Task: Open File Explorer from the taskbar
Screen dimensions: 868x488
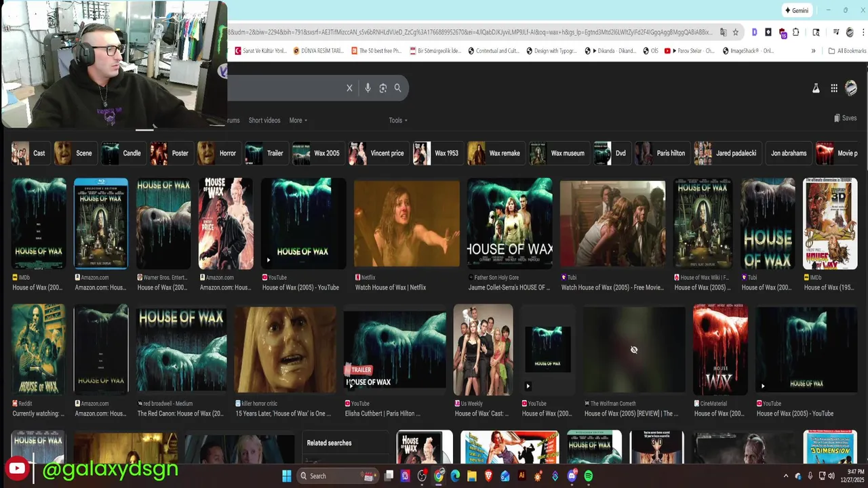Action: pyautogui.click(x=471, y=476)
